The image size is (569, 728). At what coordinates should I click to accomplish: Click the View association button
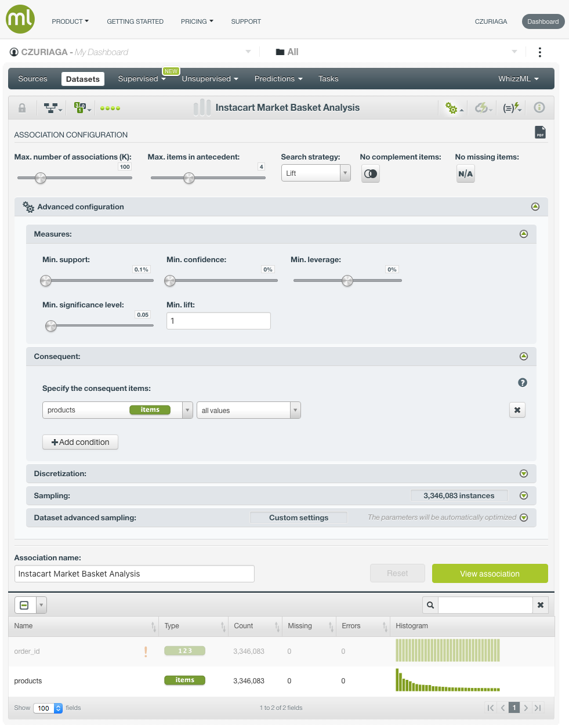click(490, 573)
